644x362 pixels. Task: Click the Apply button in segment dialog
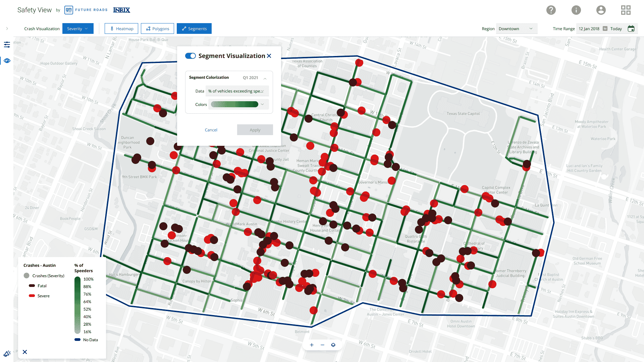[x=254, y=129]
